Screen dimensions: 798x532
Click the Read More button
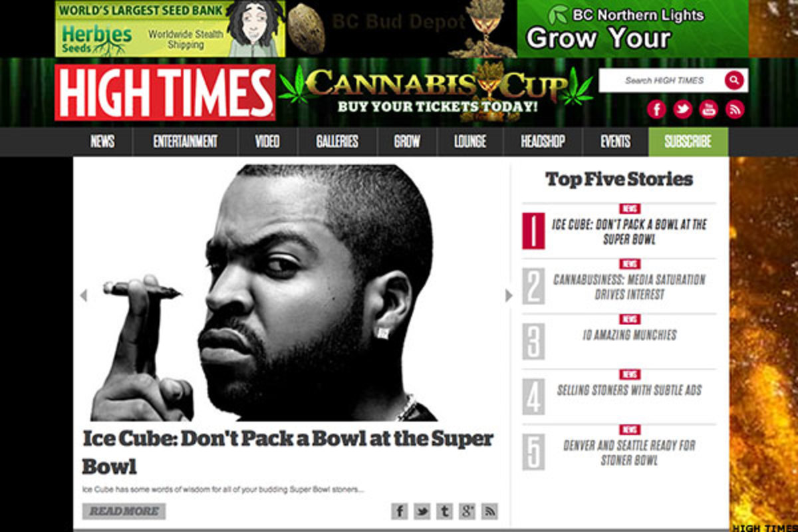[124, 511]
